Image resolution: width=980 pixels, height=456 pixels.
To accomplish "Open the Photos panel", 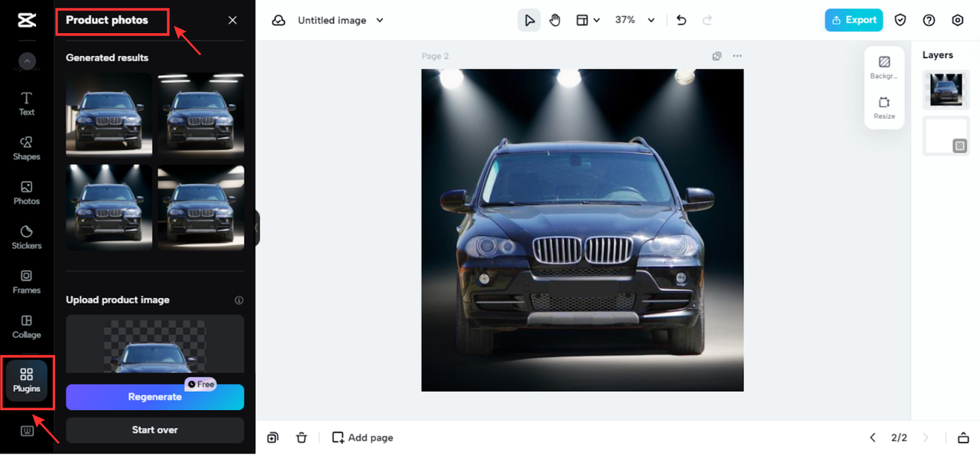I will tap(27, 193).
